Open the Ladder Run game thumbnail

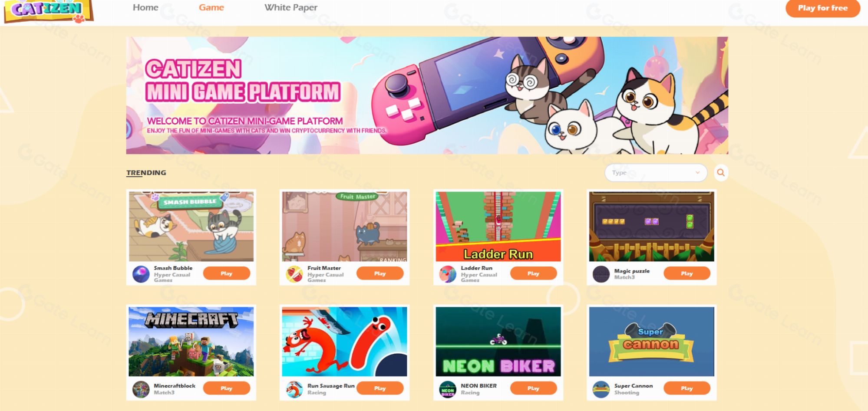point(498,227)
